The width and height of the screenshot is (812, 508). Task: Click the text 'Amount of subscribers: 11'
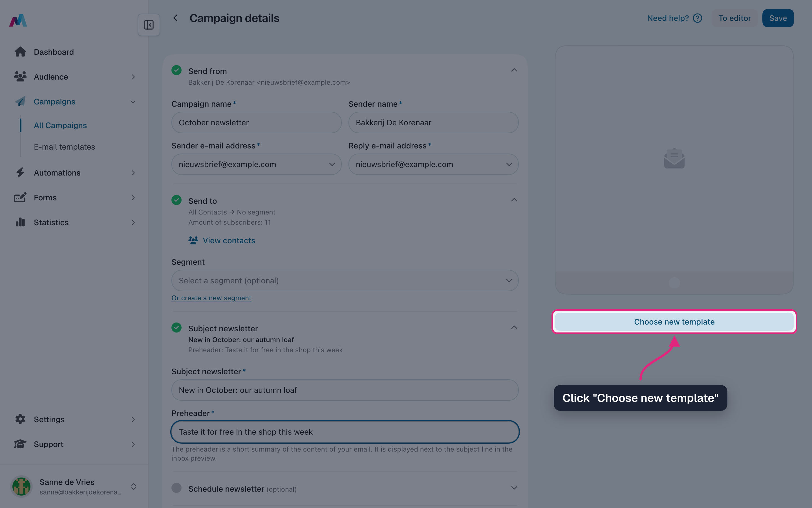(x=230, y=222)
